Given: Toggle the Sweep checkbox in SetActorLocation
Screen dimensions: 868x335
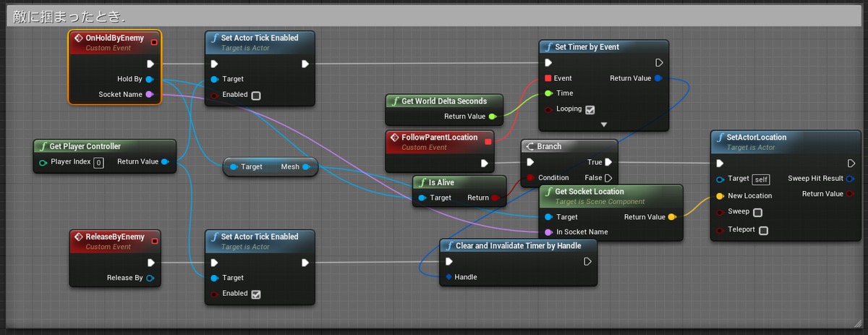Looking at the screenshot, I should click(757, 212).
